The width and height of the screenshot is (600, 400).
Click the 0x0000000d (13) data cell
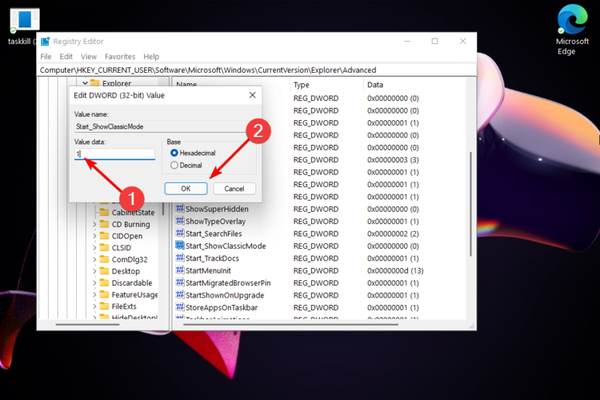coord(395,271)
